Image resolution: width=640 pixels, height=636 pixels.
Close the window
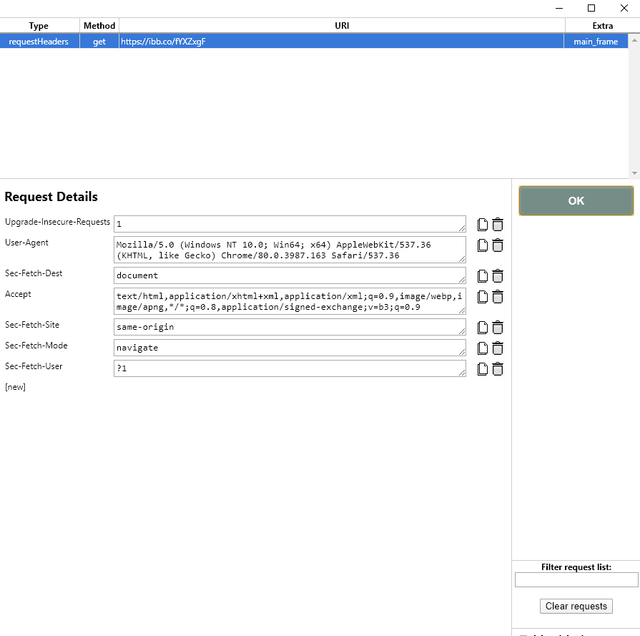pyautogui.click(x=624, y=8)
